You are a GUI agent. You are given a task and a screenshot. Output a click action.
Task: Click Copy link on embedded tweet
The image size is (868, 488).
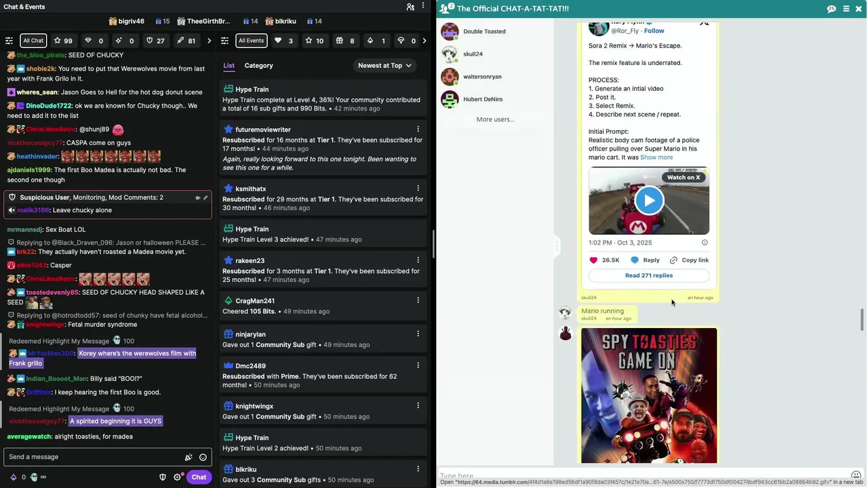pos(689,260)
